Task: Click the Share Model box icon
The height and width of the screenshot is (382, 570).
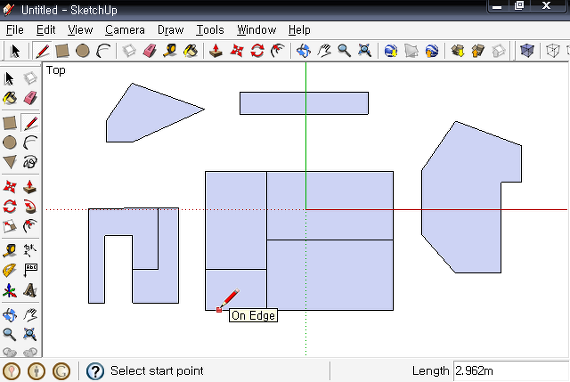Action: (x=478, y=51)
